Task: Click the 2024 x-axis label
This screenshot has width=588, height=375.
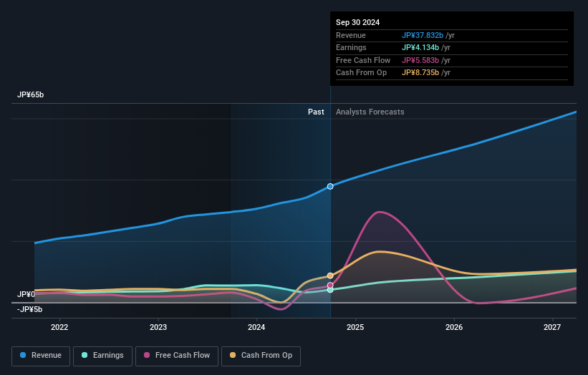Action: coord(256,327)
